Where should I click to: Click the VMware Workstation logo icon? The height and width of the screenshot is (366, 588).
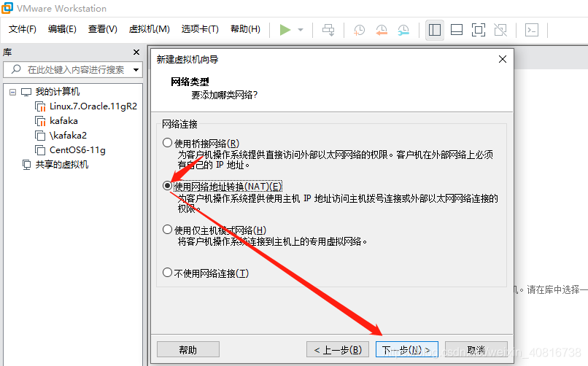pyautogui.click(x=7, y=8)
